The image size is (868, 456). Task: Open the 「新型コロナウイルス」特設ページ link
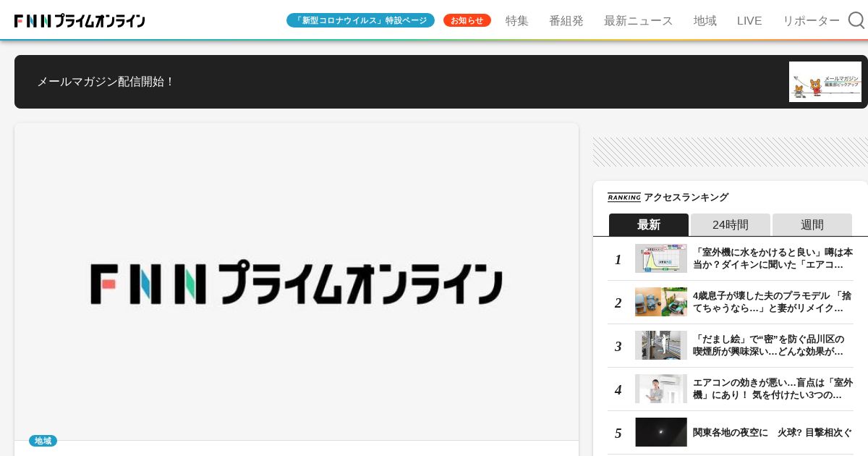click(360, 20)
